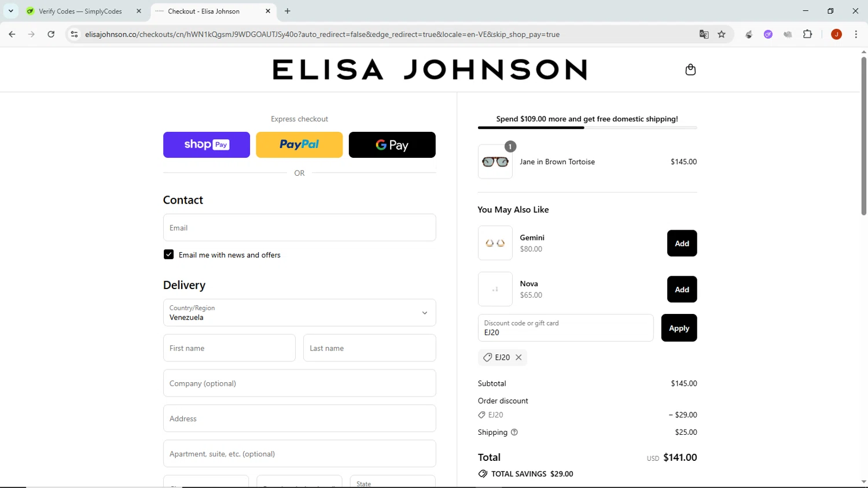Click the leaf-shaped extension icon
The image size is (868, 488).
coord(749,34)
